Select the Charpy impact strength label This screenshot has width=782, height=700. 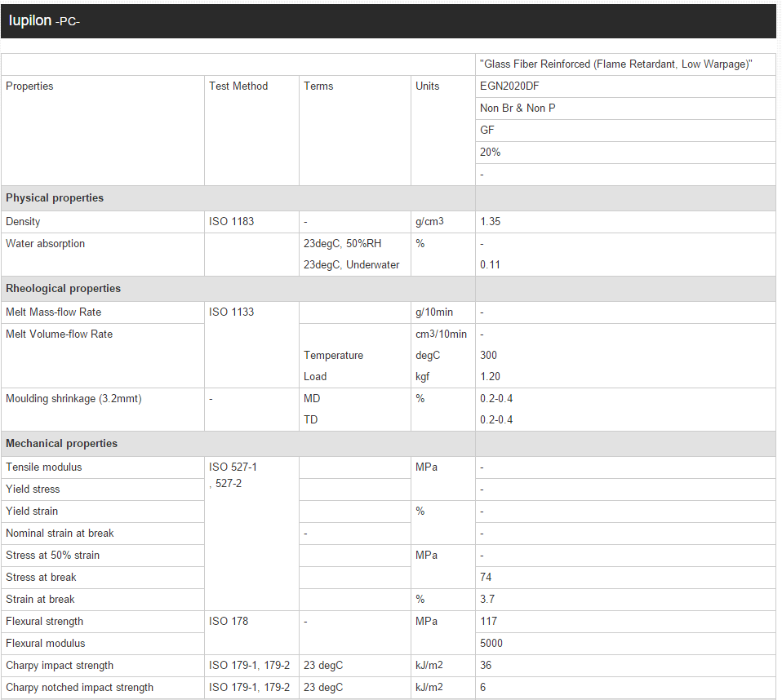pyautogui.click(x=60, y=665)
